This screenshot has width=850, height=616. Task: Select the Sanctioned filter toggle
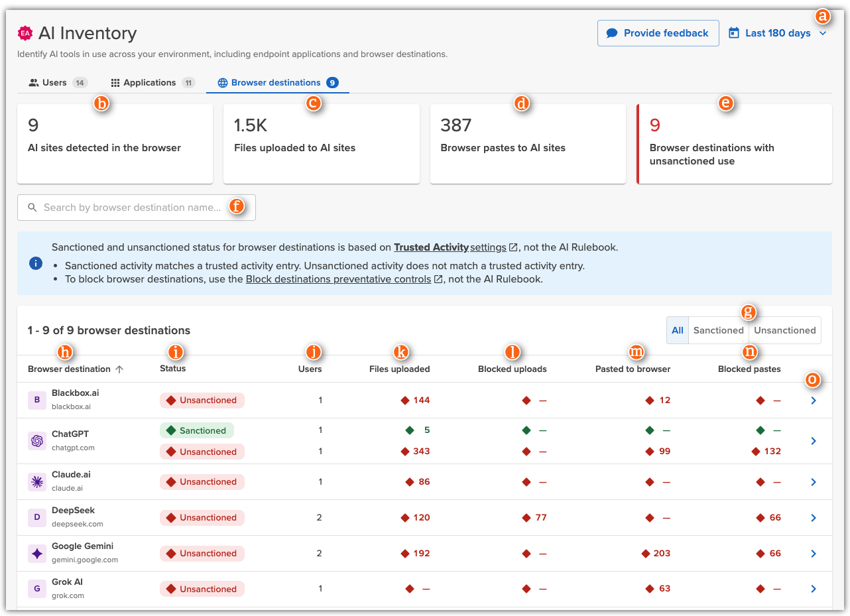pos(719,330)
